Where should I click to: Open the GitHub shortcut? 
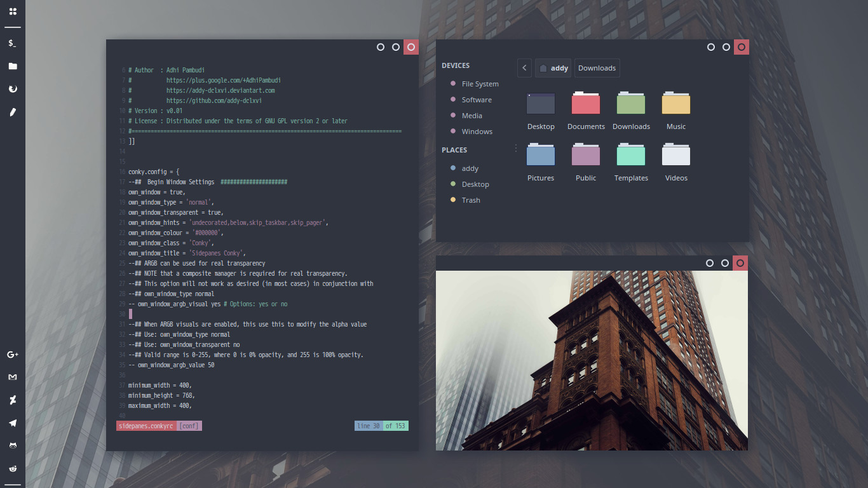click(x=13, y=445)
